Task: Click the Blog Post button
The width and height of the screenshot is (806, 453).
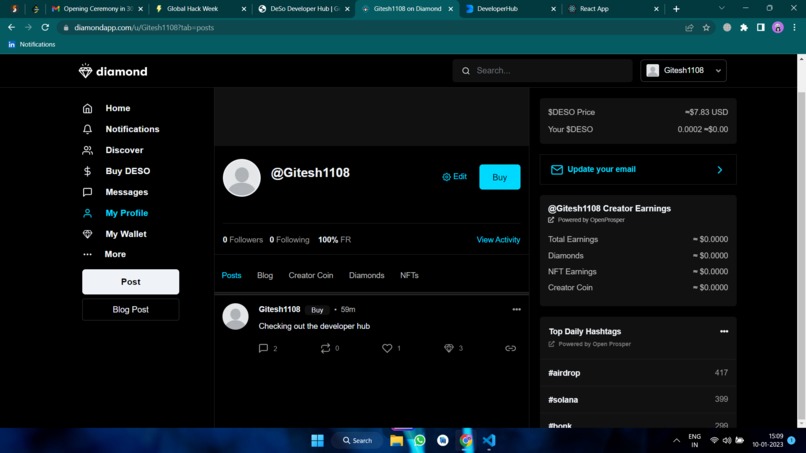Action: pos(131,310)
